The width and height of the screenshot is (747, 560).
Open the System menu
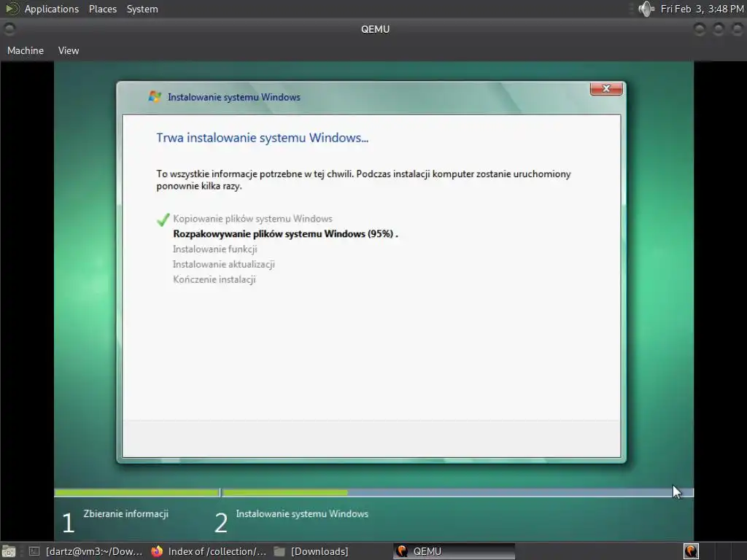[142, 9]
